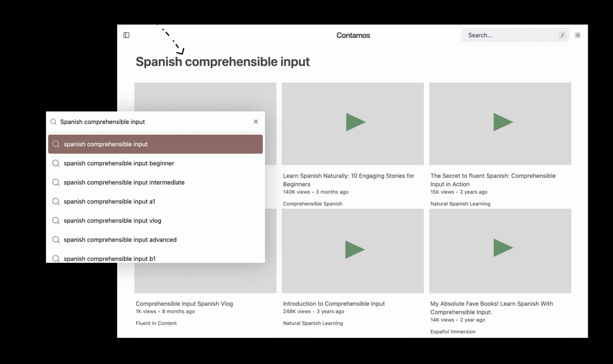Click the Contamos header title
The image size is (613, 364).
(x=353, y=35)
